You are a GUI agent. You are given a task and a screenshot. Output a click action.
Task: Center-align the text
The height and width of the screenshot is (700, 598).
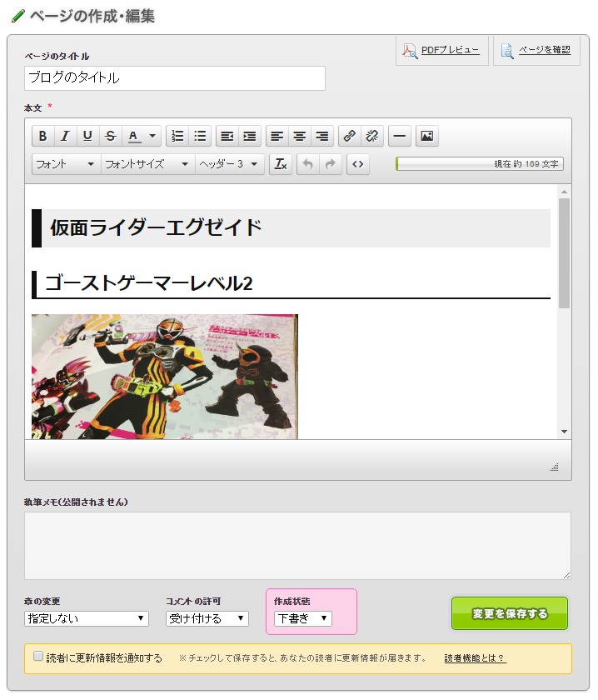(x=300, y=136)
